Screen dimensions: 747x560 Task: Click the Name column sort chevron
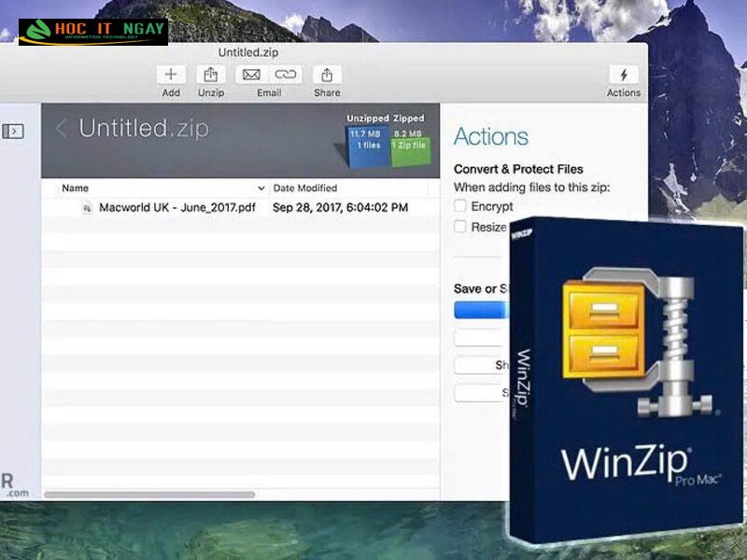(x=261, y=189)
